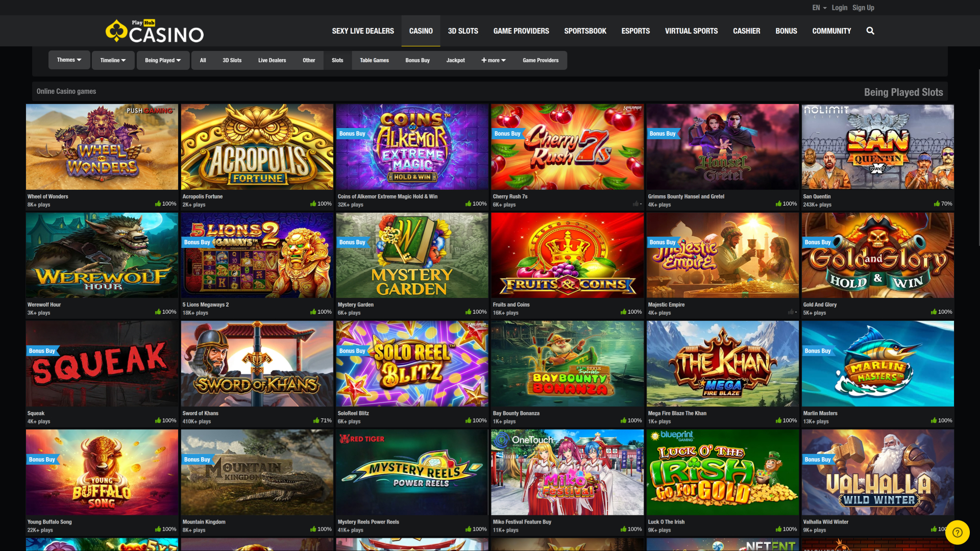
Task: Click the grey rating icon on Cherry Rush 7s
Action: point(635,203)
